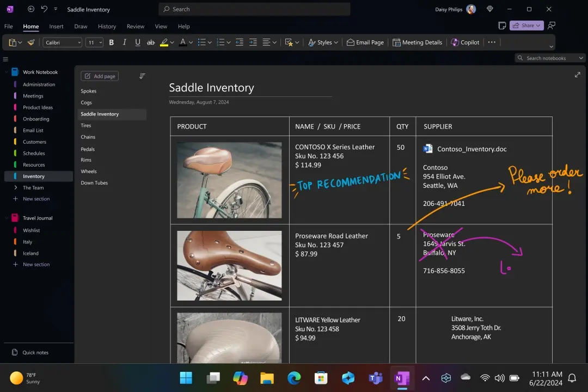Open Copilot from the ribbon
This screenshot has height=392, width=588.
[x=465, y=42]
